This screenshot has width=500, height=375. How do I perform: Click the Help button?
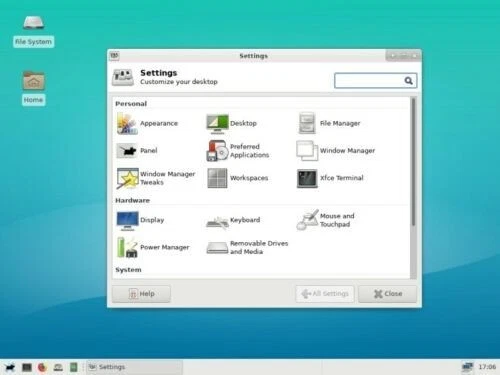pyautogui.click(x=141, y=294)
